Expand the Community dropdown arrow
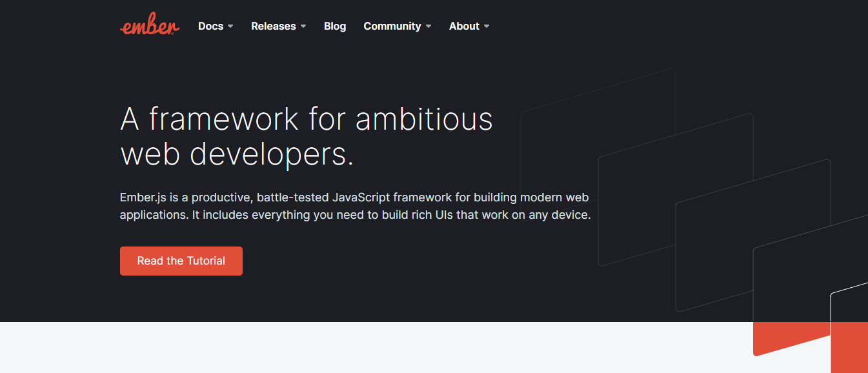Viewport: 868px width, 373px height. coord(429,26)
